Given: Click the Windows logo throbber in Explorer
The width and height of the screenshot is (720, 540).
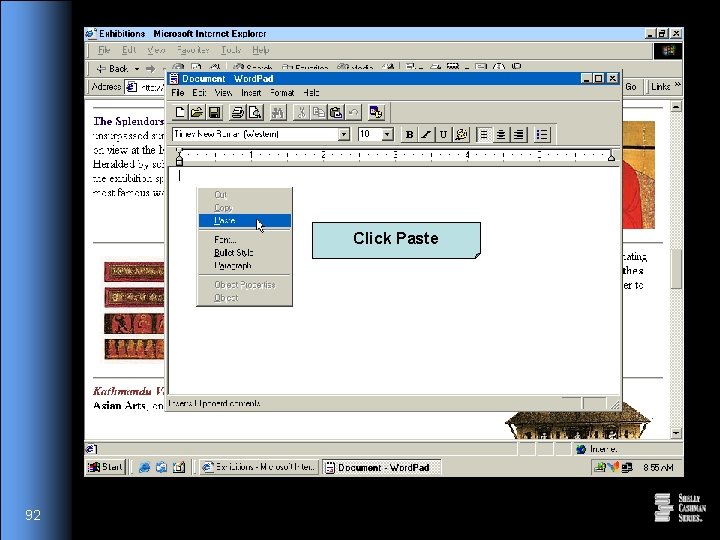Looking at the screenshot, I should click(668, 51).
